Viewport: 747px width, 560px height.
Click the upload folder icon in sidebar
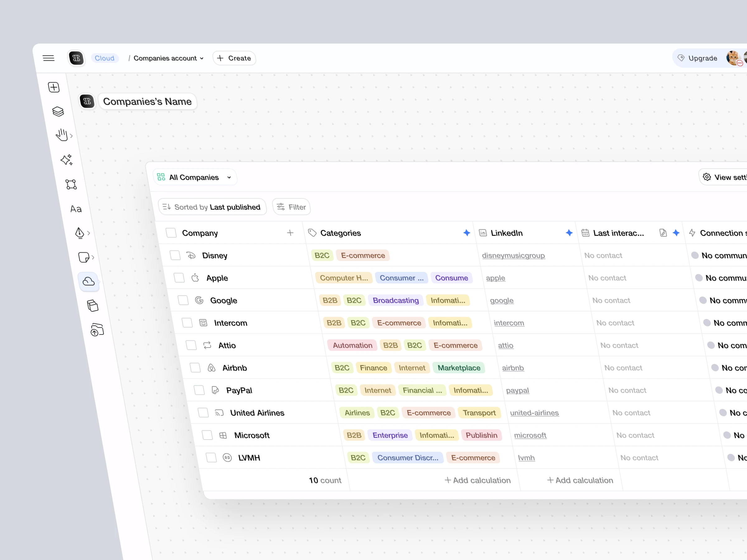pos(97,330)
